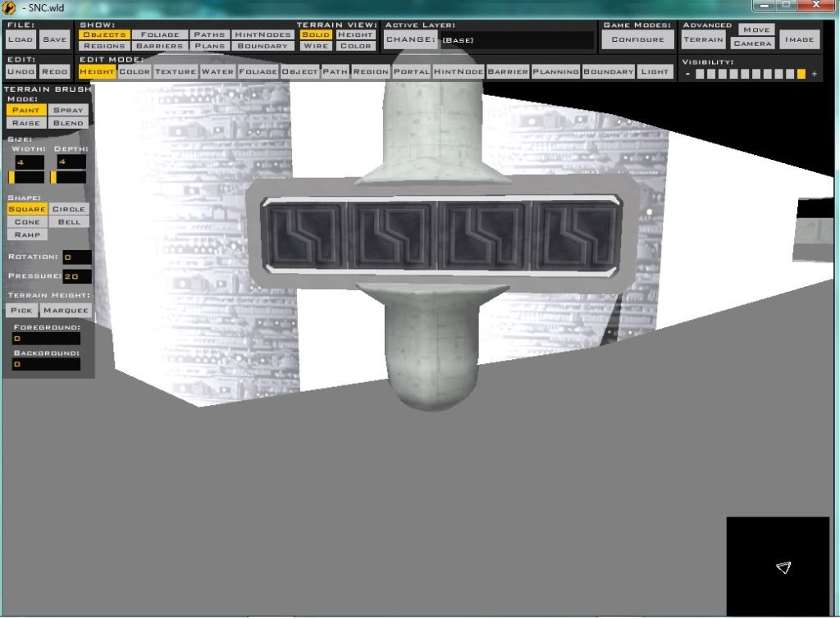Select Wire terrain view

pyautogui.click(x=316, y=46)
